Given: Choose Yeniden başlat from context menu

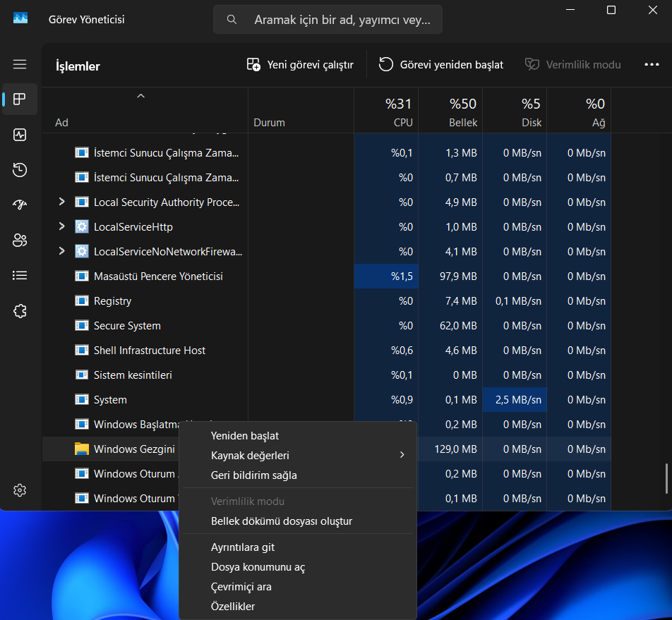Looking at the screenshot, I should (245, 435).
